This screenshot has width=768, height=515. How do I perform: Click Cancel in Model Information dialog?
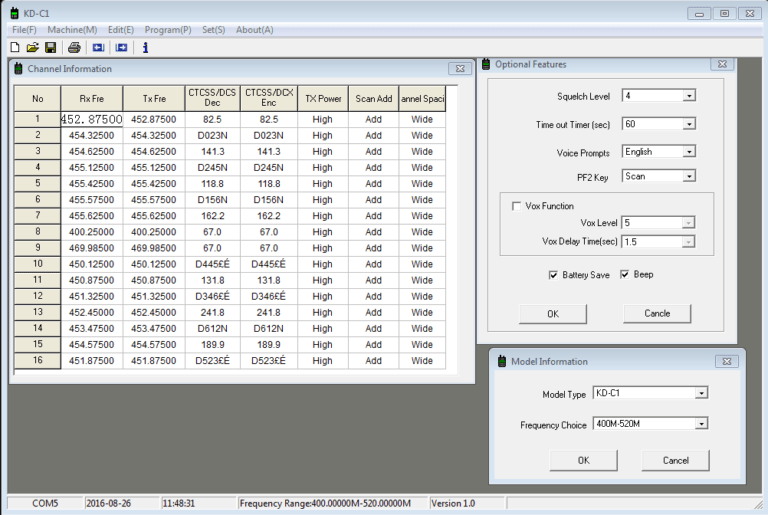pos(675,460)
